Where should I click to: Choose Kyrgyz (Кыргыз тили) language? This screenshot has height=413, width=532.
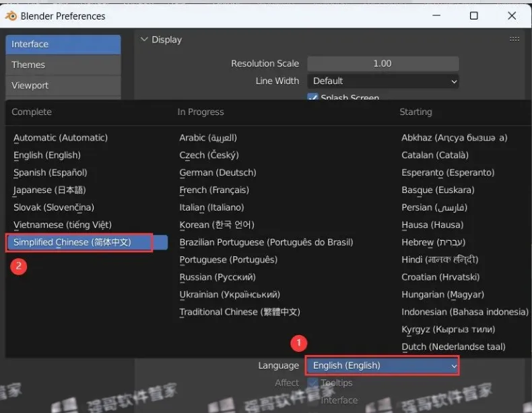(x=448, y=330)
